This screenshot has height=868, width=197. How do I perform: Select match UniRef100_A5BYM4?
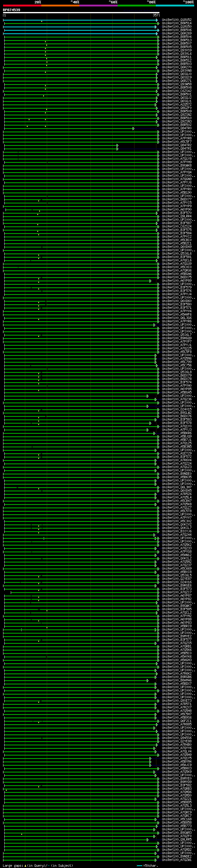[x=177, y=761]
